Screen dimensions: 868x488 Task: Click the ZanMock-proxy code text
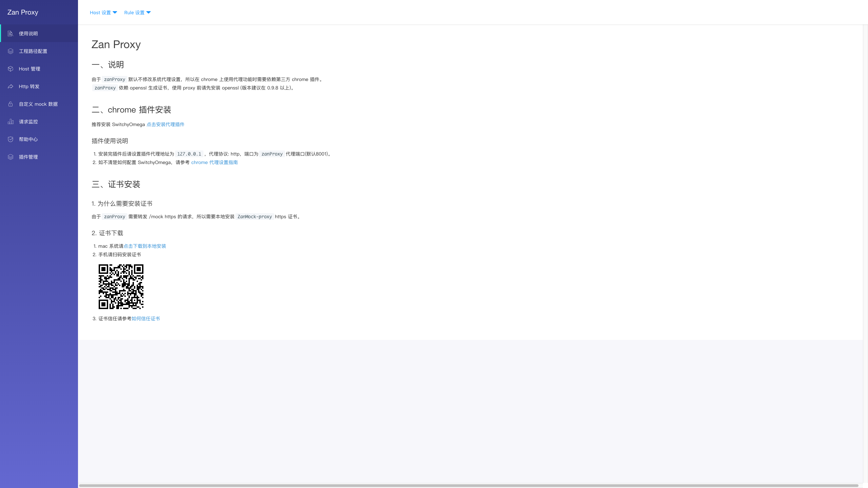[255, 217]
